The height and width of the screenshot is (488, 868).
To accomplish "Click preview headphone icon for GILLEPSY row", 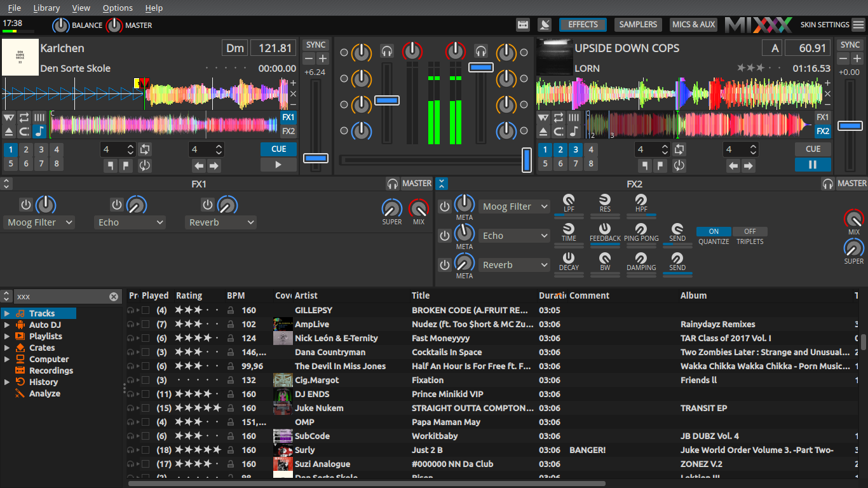I will pos(131,311).
